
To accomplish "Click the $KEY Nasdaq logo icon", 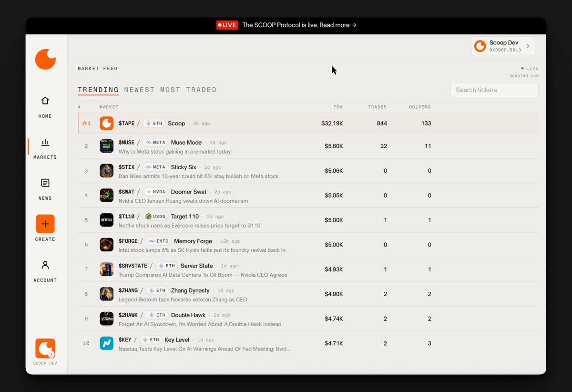I will tap(106, 343).
